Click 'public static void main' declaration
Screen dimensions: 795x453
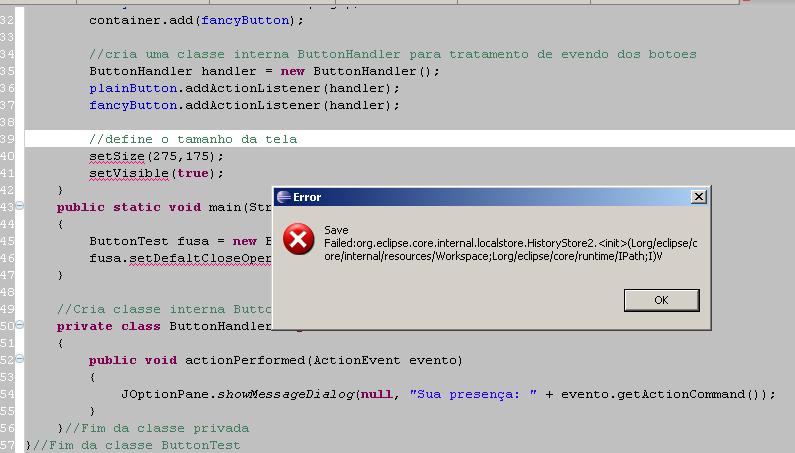(149, 207)
